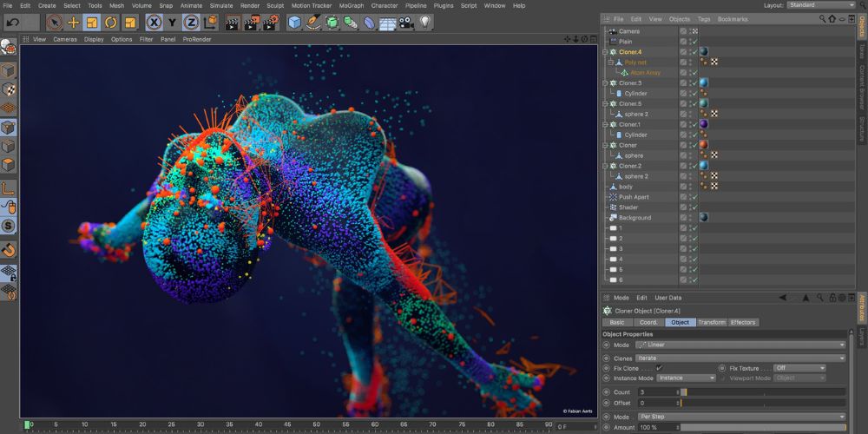868x434 pixels.
Task: Toggle the X axis lock
Action: [x=154, y=23]
